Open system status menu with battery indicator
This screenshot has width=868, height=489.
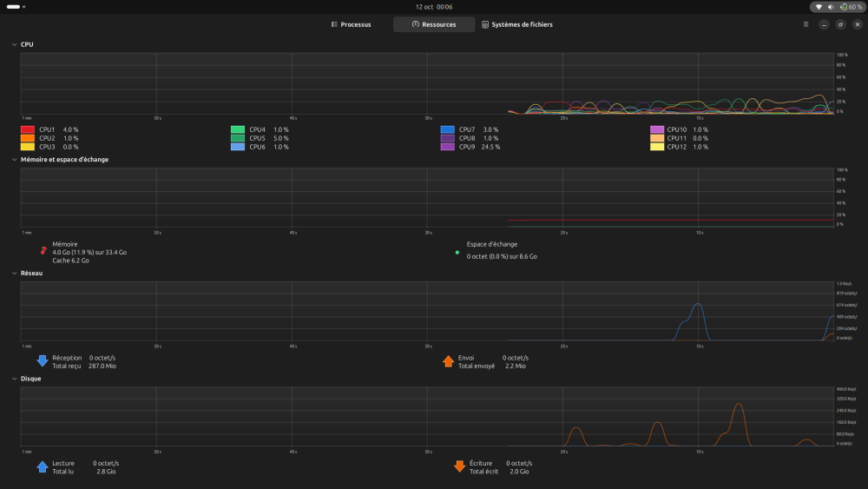(838, 6)
